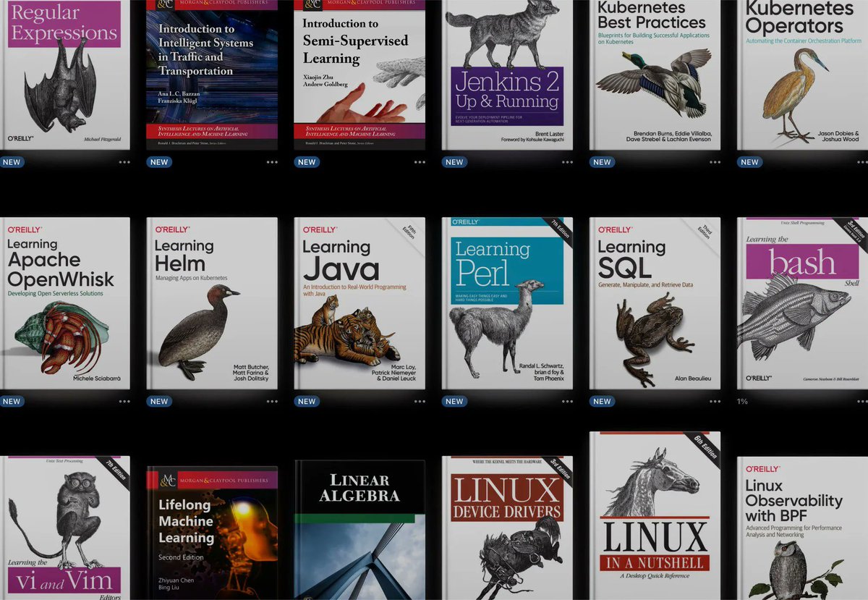Click the NEW badge under Learning Helm
The height and width of the screenshot is (600, 868).
[x=159, y=401]
